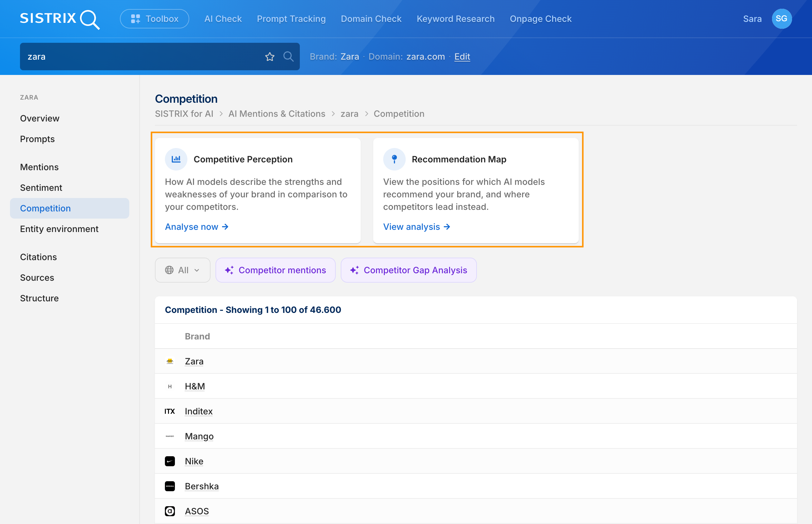Select Competition in the sidebar
The width and height of the screenshot is (812, 524).
69,208
